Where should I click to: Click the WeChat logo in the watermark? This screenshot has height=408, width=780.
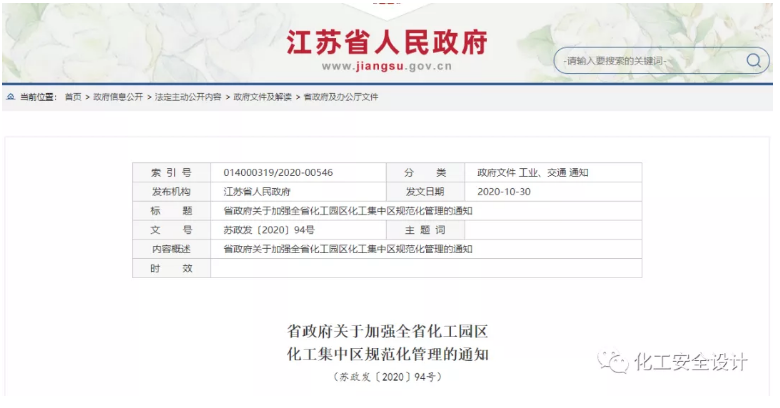click(614, 362)
